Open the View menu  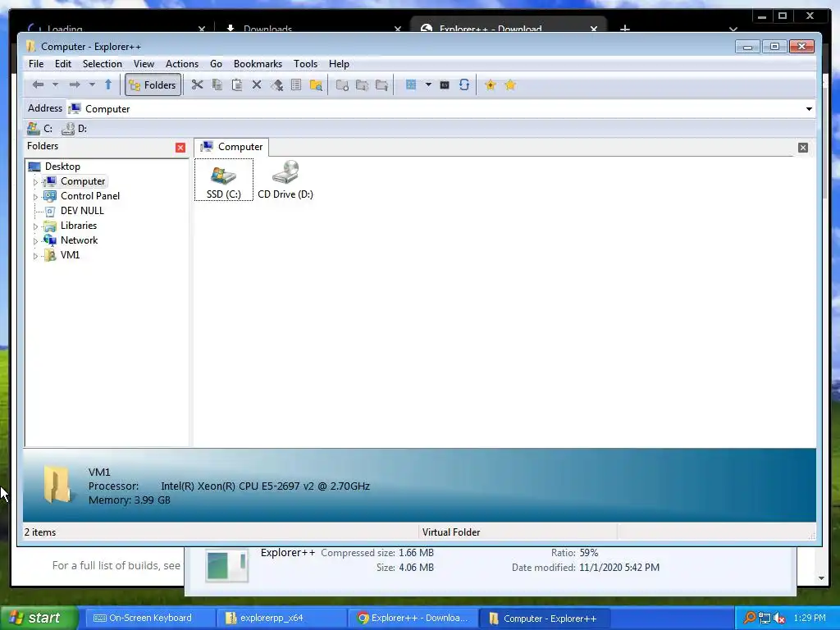tap(144, 64)
